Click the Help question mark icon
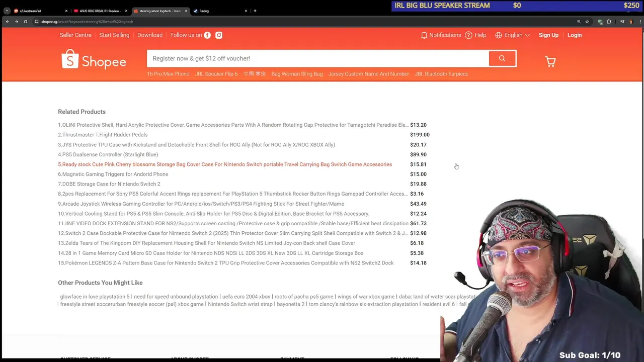Viewport: 644px width, 362px height. coord(468,35)
